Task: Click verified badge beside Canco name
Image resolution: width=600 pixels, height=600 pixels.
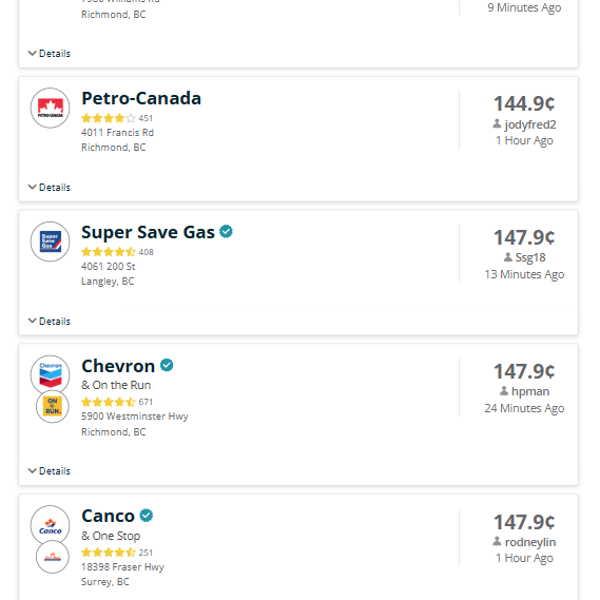Action: pyautogui.click(x=147, y=516)
